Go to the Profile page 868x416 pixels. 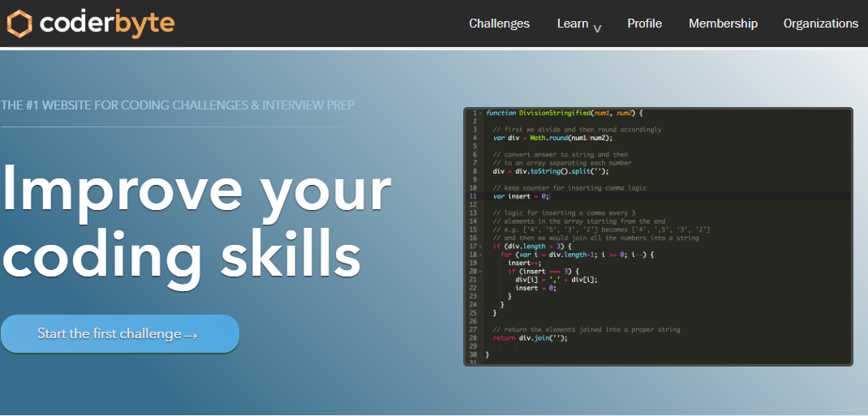[644, 24]
